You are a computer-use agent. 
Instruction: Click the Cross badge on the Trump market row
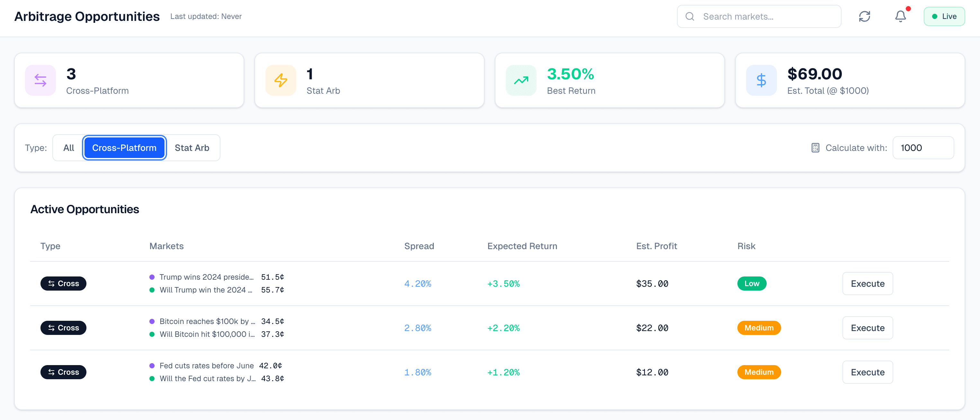(63, 283)
